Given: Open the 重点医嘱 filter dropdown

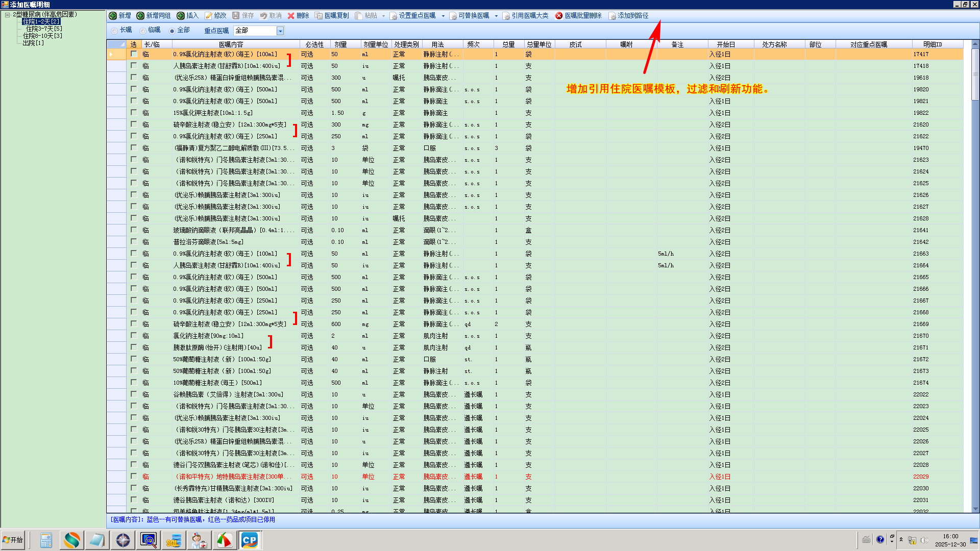Looking at the screenshot, I should [x=280, y=31].
